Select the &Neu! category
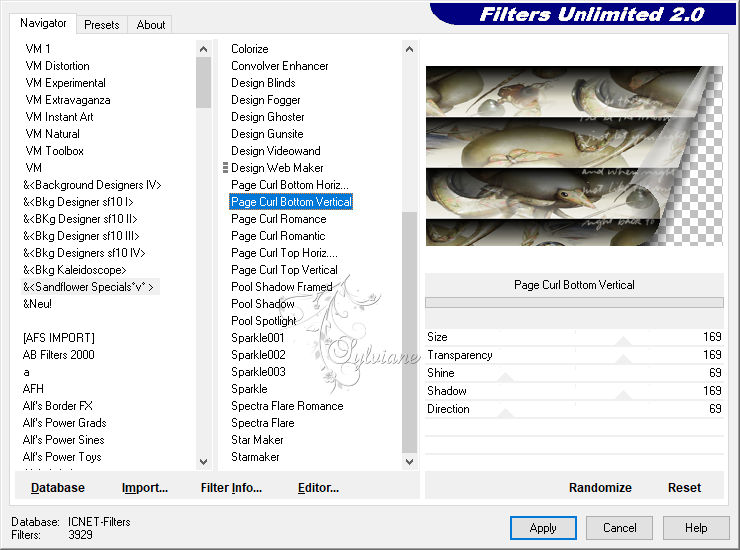The image size is (740, 550). tap(37, 304)
